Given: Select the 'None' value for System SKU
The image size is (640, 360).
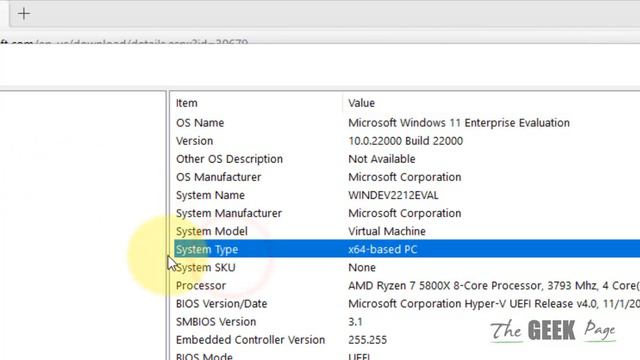Looking at the screenshot, I should pos(362,267).
